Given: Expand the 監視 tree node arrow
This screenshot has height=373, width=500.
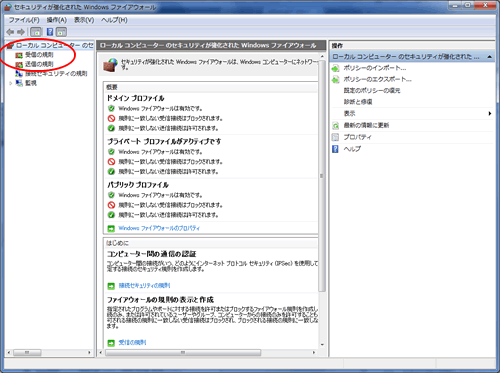Looking at the screenshot, I should (x=11, y=83).
